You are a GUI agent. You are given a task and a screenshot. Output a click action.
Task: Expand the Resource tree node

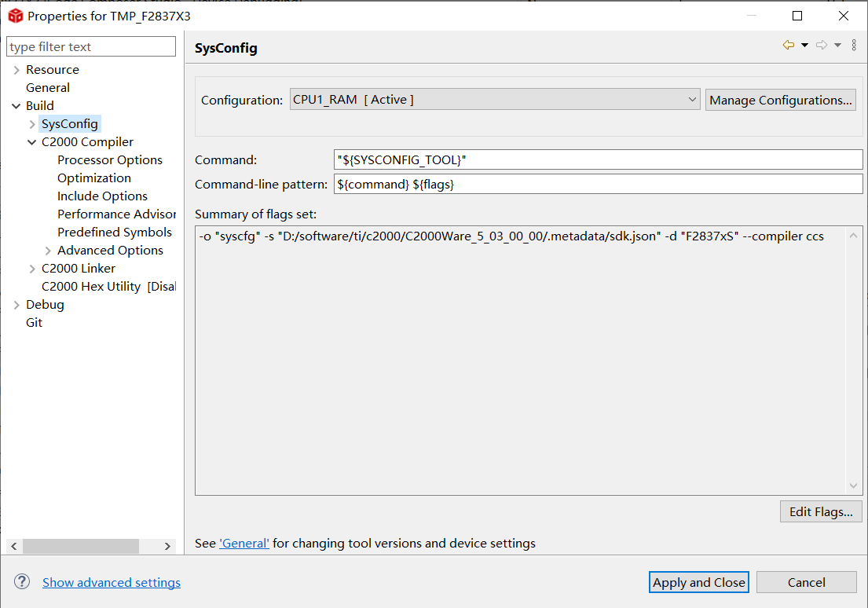click(16, 70)
